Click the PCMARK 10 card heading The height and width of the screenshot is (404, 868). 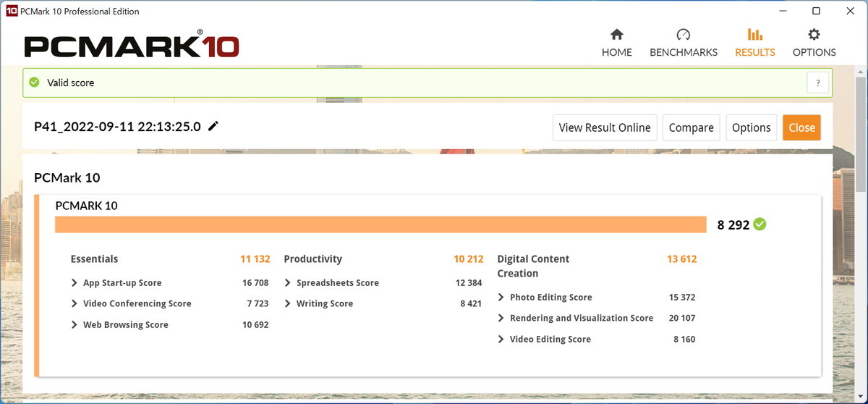(x=86, y=206)
